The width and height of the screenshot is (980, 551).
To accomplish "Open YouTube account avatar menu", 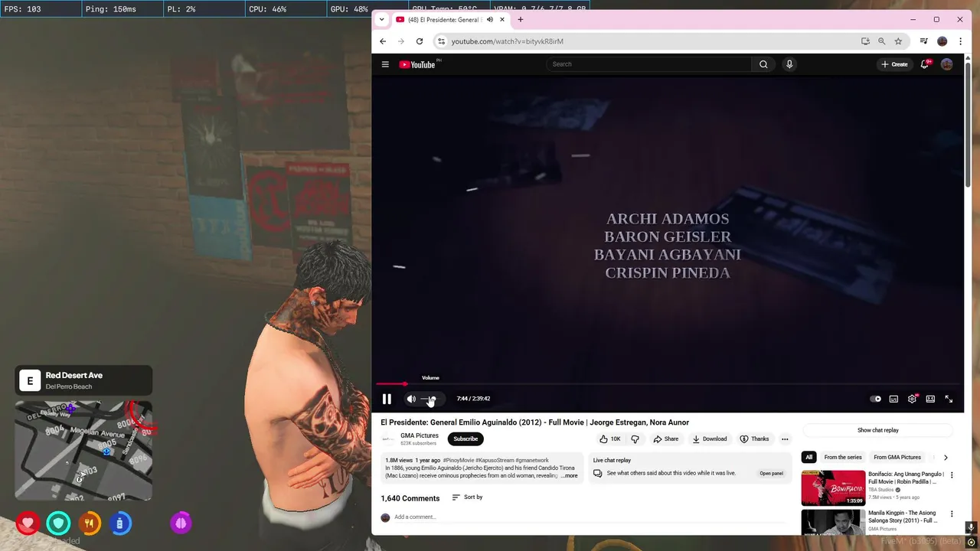I will [947, 64].
